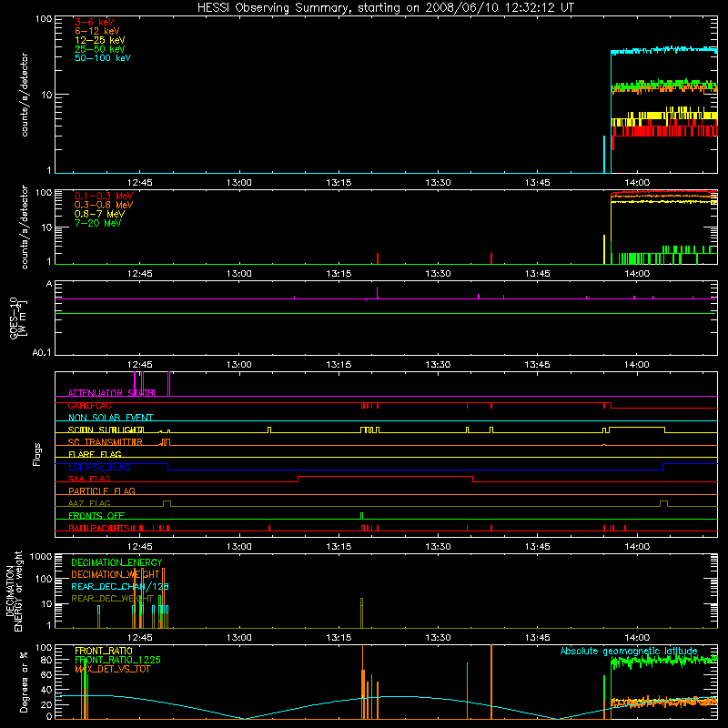
Task: Click the DECIMATION_WEIGHT legend label
Action: tap(116, 574)
